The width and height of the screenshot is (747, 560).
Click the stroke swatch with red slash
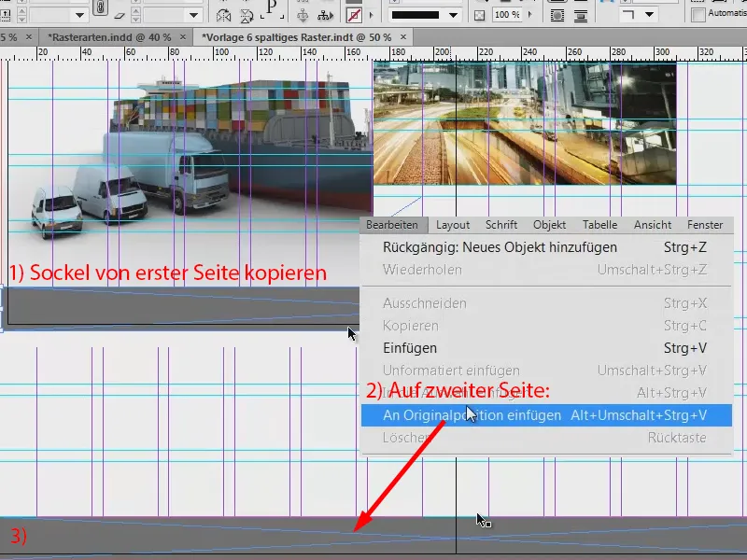point(354,15)
